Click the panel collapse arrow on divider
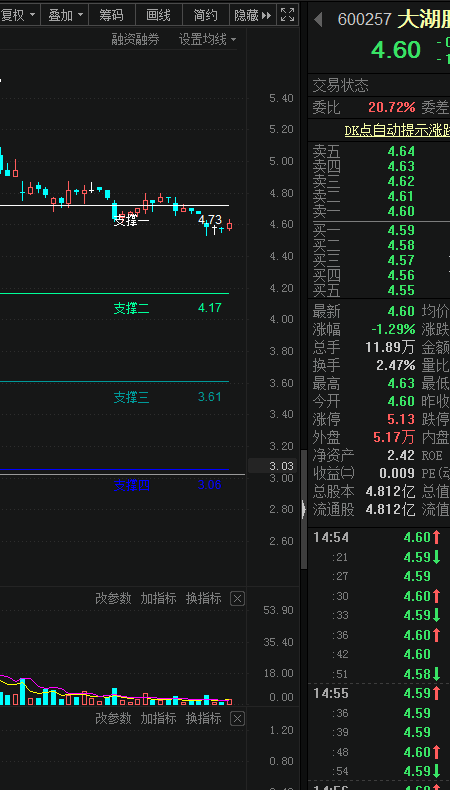The image size is (450, 790). [304, 509]
